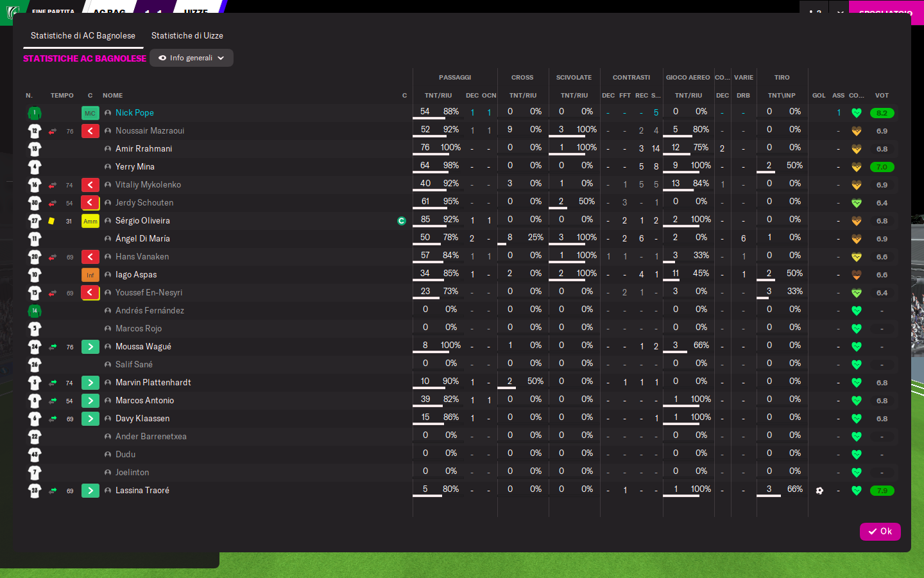Switch to the Statistiche di Uizze tab
This screenshot has width=924, height=578.
[x=187, y=36]
